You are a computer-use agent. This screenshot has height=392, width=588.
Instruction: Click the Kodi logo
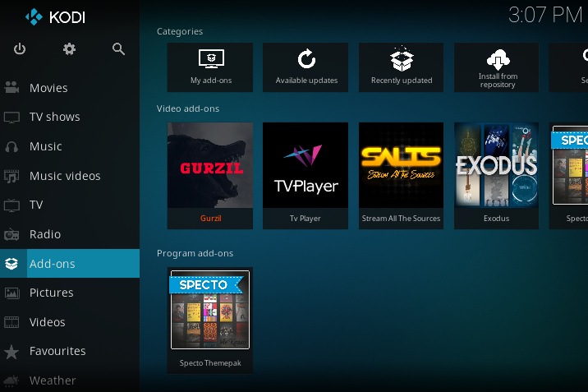pos(55,17)
